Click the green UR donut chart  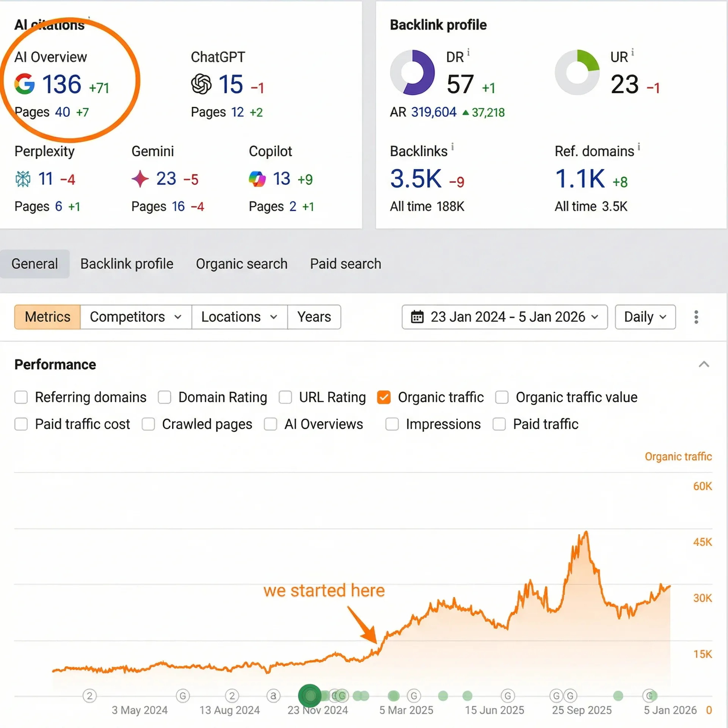[577, 72]
